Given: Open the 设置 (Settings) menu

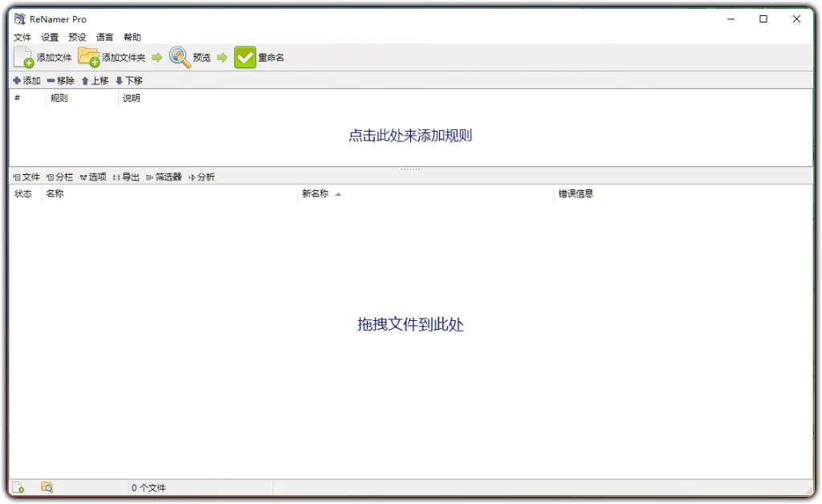Looking at the screenshot, I should (x=49, y=37).
